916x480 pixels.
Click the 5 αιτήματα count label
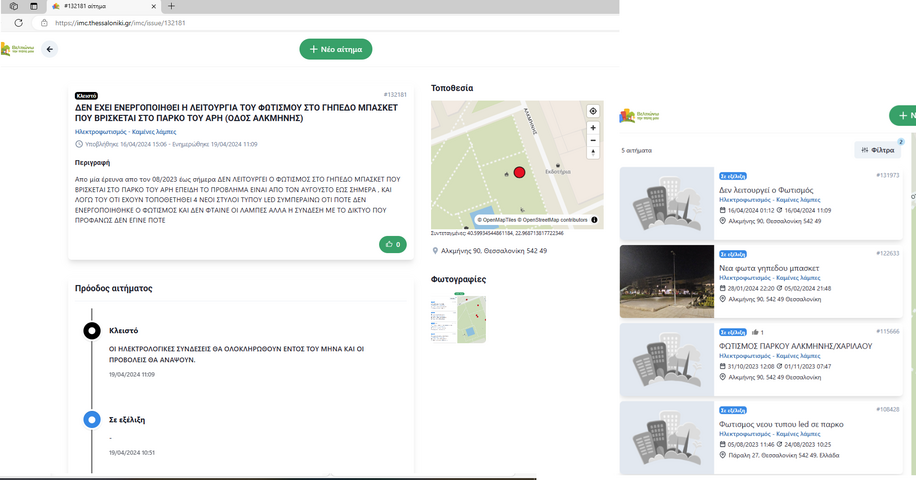[x=637, y=151]
